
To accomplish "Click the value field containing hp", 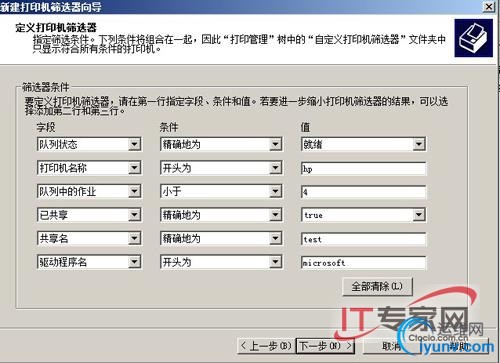I will 363,169.
